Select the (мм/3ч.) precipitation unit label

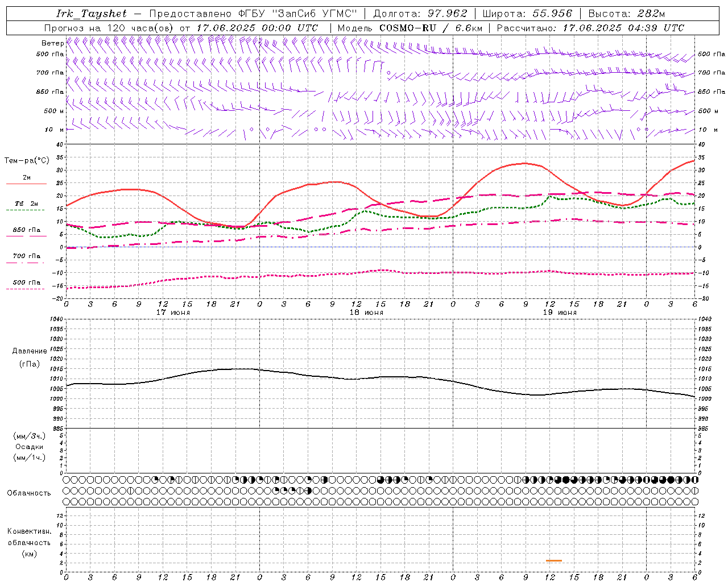pos(30,436)
